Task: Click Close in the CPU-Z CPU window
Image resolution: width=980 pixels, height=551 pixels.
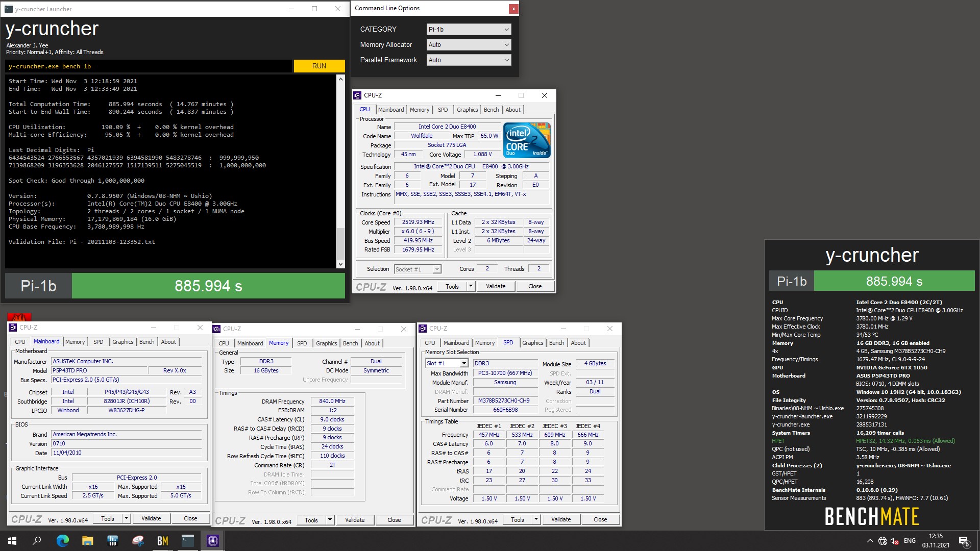Action: (535, 286)
